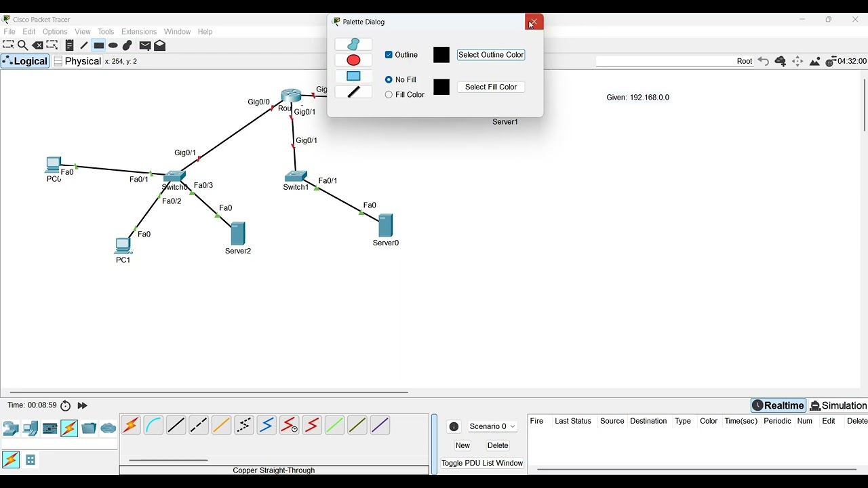Image resolution: width=868 pixels, height=488 pixels.
Task: Click the Set Tiled Background icon
Action: (815, 62)
